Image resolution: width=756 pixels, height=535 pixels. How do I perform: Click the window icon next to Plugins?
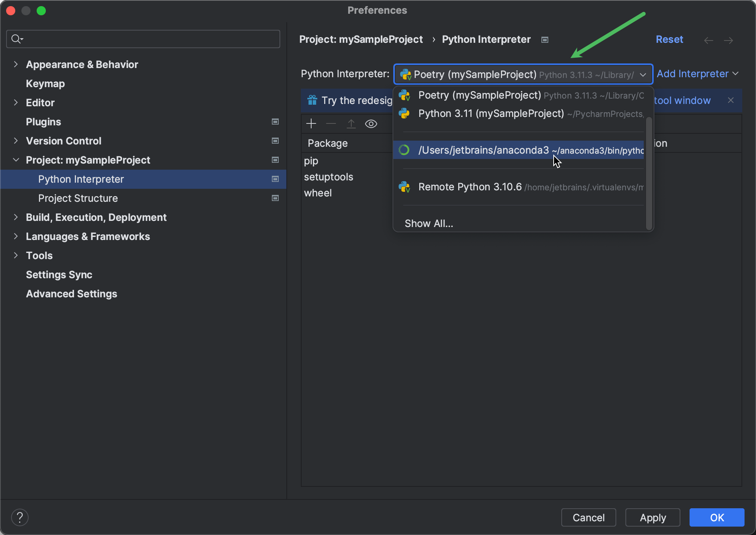[275, 122]
